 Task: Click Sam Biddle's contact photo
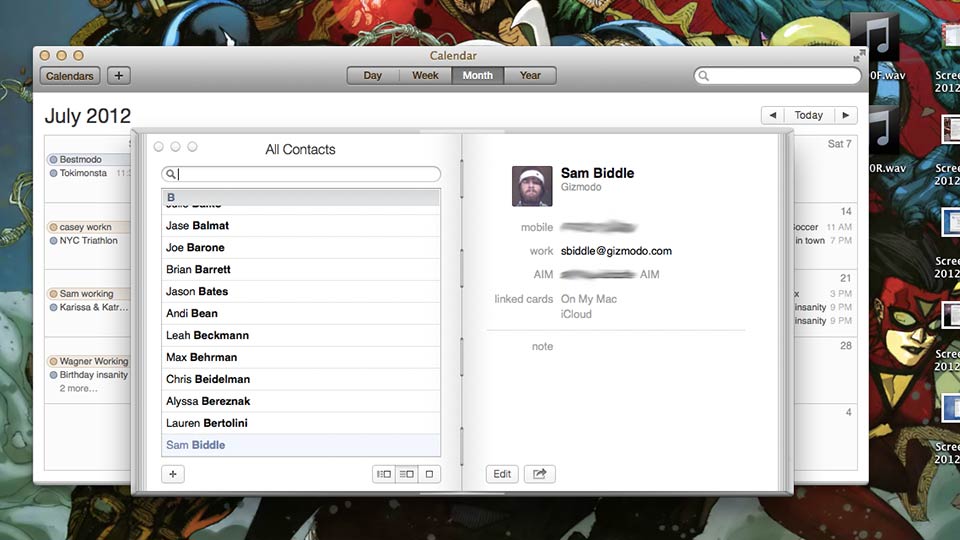pos(532,186)
